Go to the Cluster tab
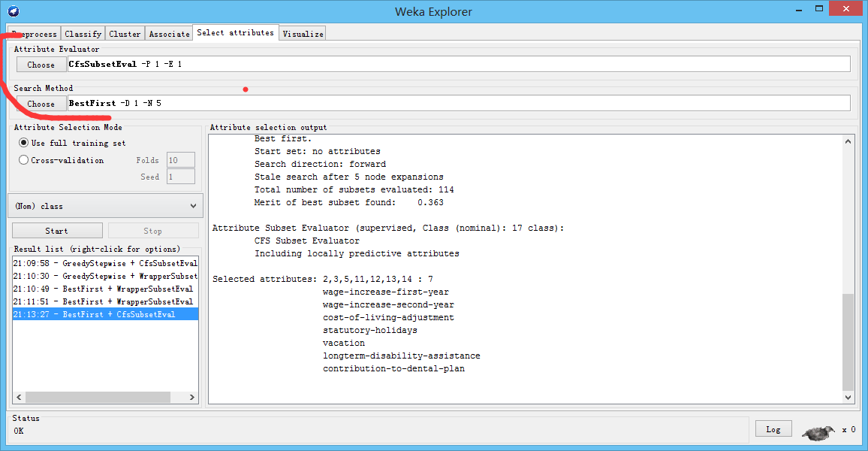The width and height of the screenshot is (868, 451). pyautogui.click(x=125, y=34)
